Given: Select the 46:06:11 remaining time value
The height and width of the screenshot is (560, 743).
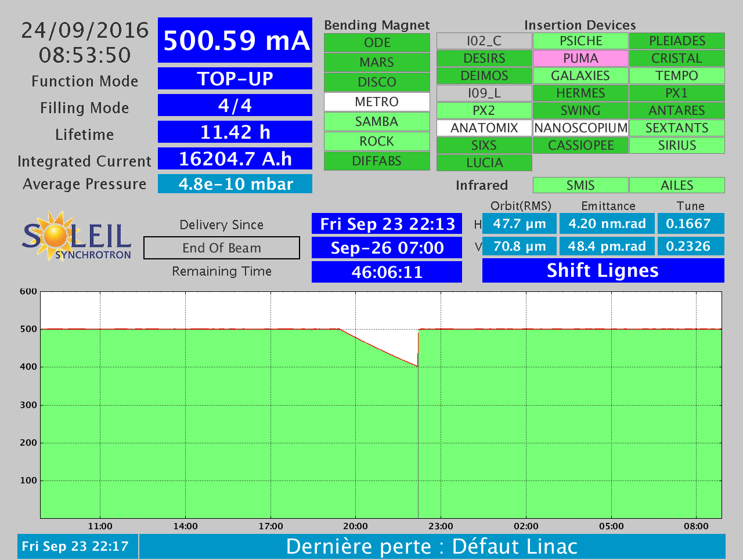Looking at the screenshot, I should [387, 272].
